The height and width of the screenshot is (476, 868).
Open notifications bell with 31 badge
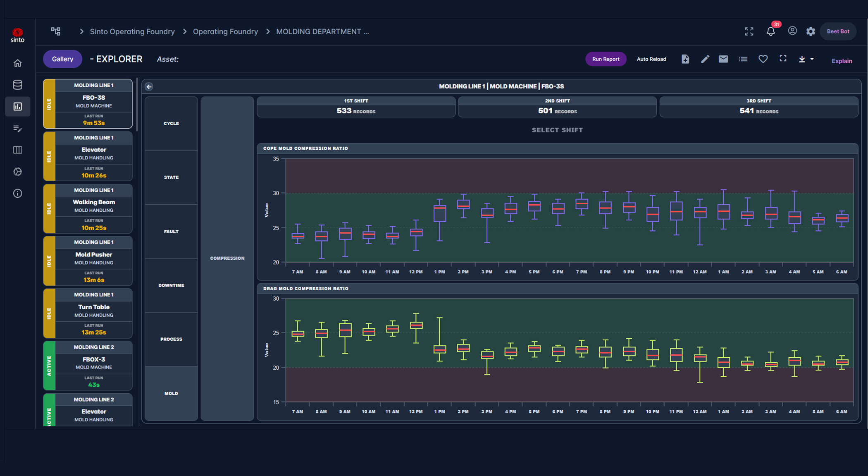click(x=771, y=31)
